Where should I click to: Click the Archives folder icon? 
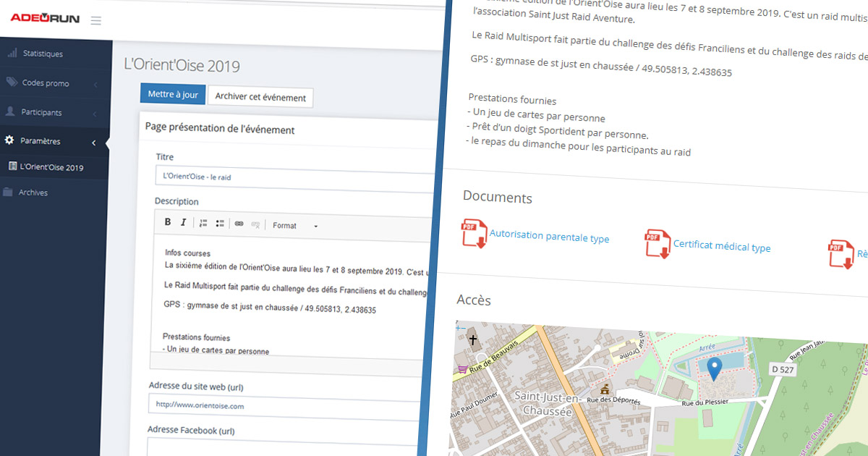(x=7, y=192)
